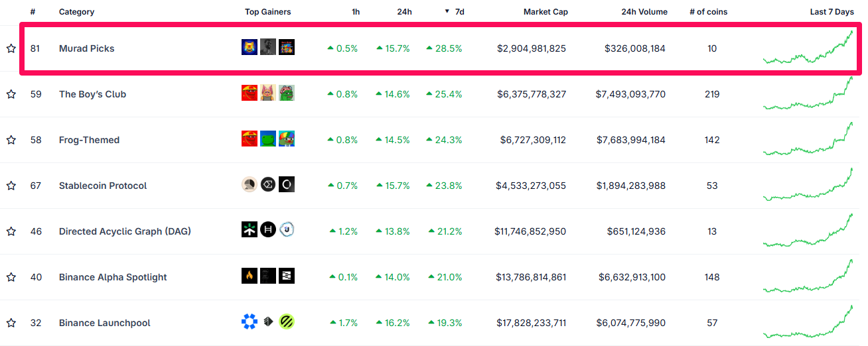Click middle top gainer coin in Frog-Themed row
The height and width of the screenshot is (346, 868).
point(268,139)
